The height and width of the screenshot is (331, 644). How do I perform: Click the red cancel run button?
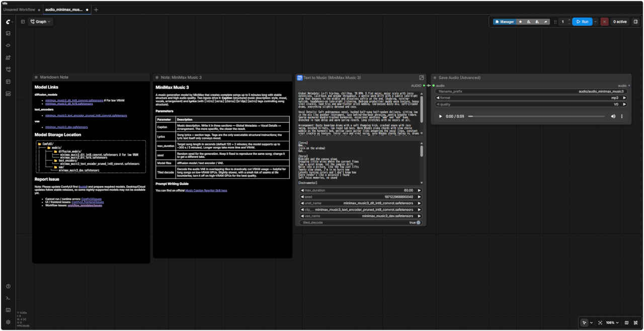tap(604, 22)
